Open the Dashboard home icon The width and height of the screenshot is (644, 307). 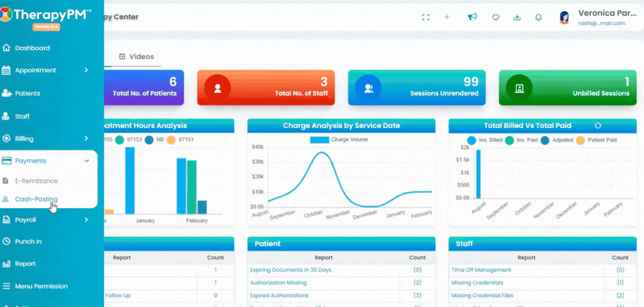6,47
